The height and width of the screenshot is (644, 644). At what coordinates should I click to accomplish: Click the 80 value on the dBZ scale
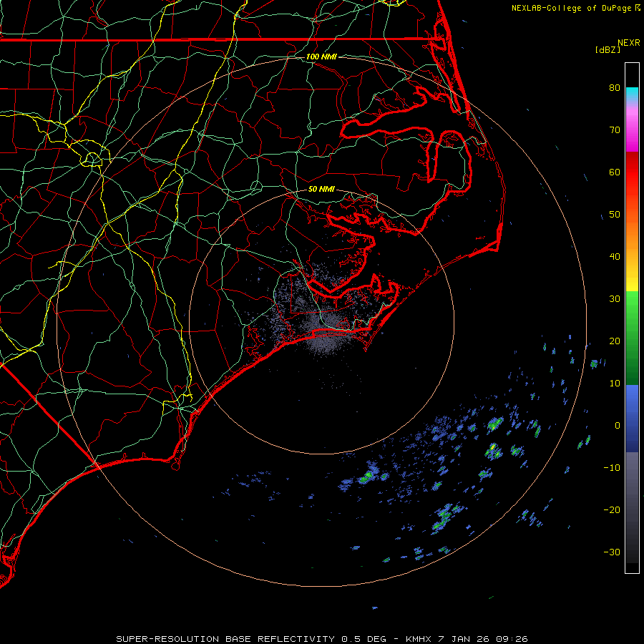click(615, 87)
